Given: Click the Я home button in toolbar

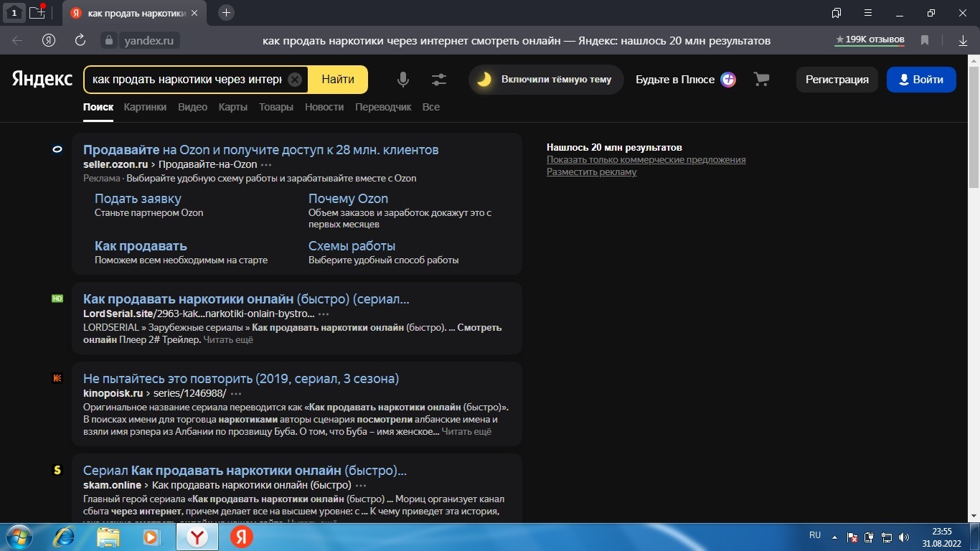Looking at the screenshot, I should pos(49,41).
